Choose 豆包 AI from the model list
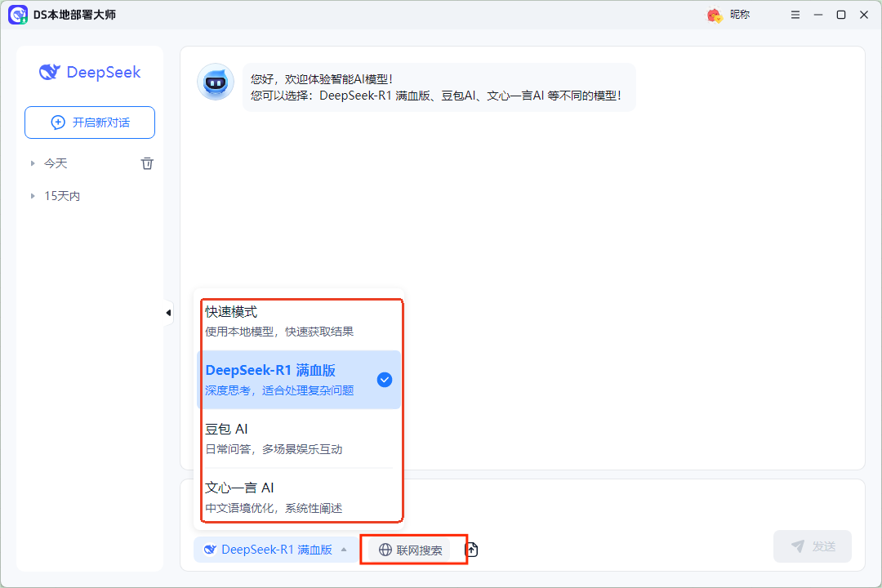Viewport: 882px width, 588px height. [299, 439]
